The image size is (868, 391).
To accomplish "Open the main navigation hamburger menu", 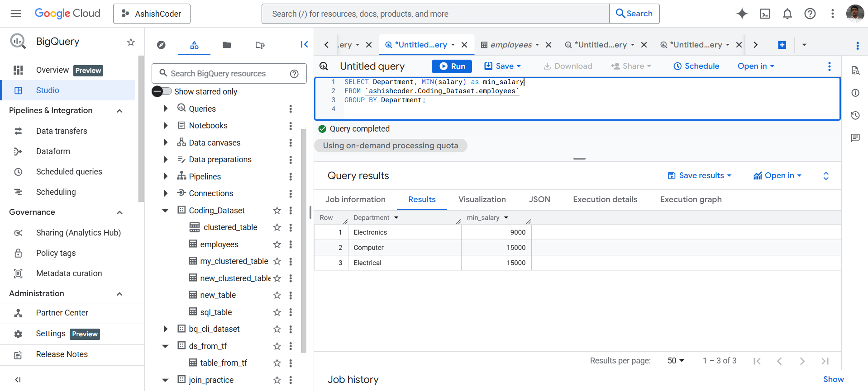I will point(16,14).
